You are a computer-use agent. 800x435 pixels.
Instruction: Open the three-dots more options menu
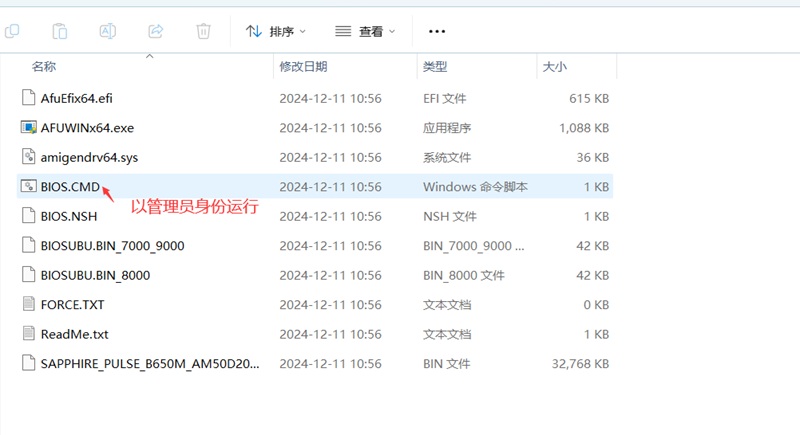tap(436, 31)
